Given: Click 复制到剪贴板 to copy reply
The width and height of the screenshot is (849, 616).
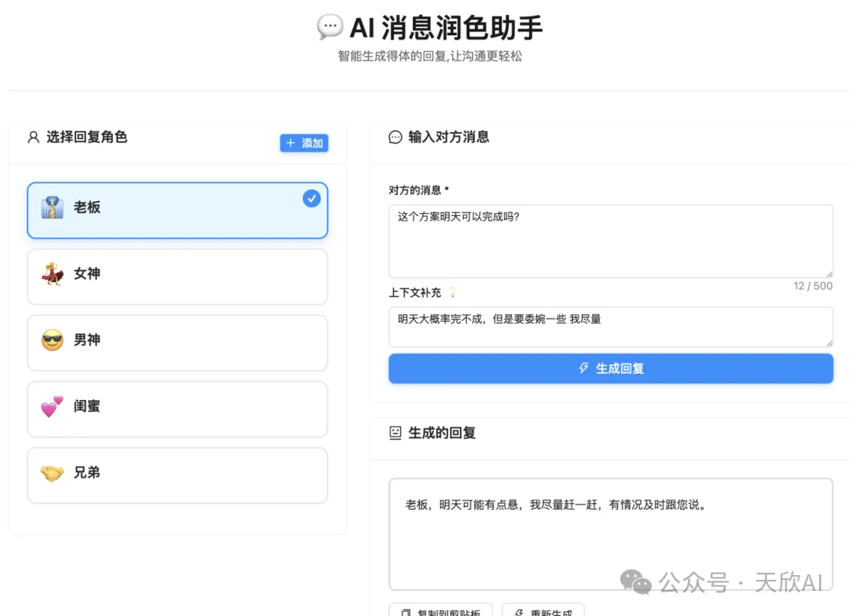Looking at the screenshot, I should pos(439,611).
